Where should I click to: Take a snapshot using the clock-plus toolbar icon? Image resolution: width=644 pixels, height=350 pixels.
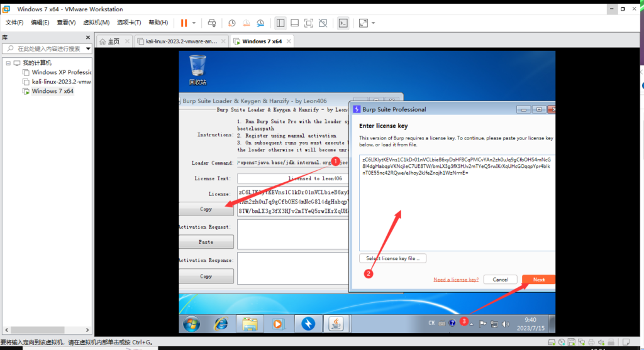(x=232, y=23)
